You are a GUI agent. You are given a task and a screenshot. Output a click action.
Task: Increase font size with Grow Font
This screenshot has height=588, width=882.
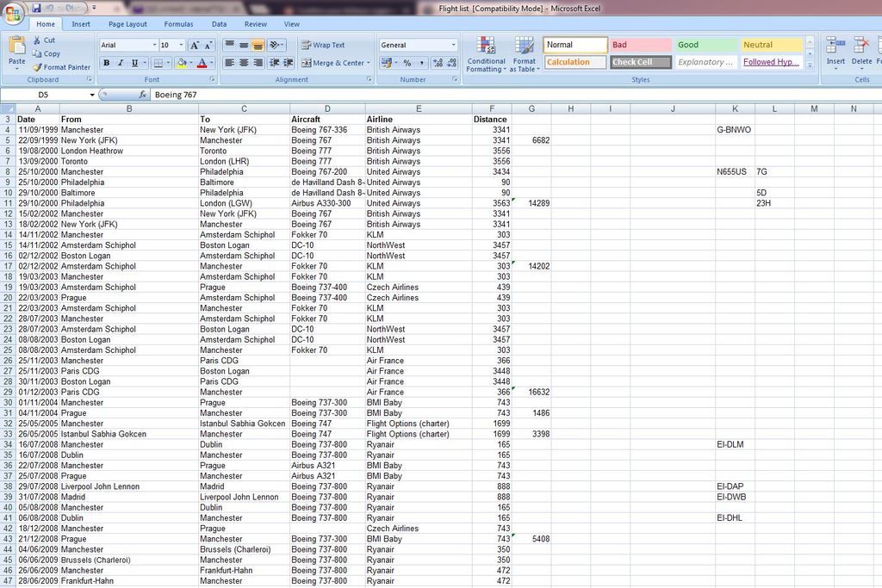195,45
